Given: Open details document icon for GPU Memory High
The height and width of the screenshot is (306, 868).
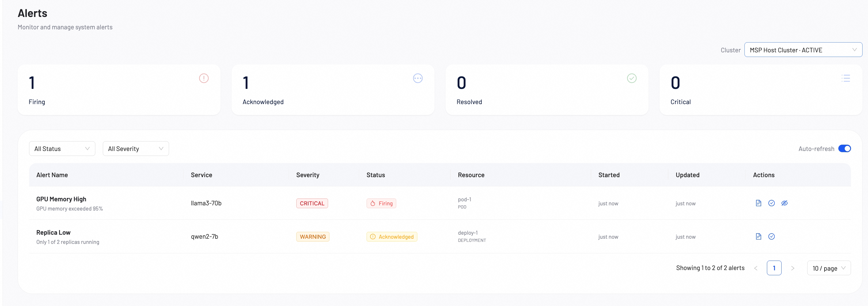Looking at the screenshot, I should [x=758, y=203].
